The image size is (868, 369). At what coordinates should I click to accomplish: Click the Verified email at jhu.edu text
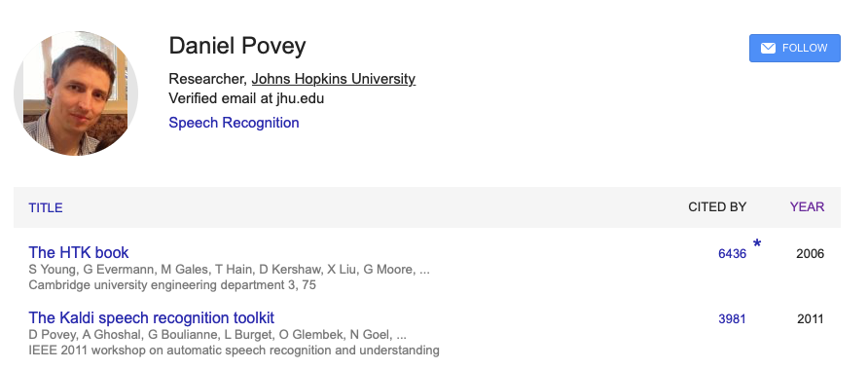click(x=246, y=98)
